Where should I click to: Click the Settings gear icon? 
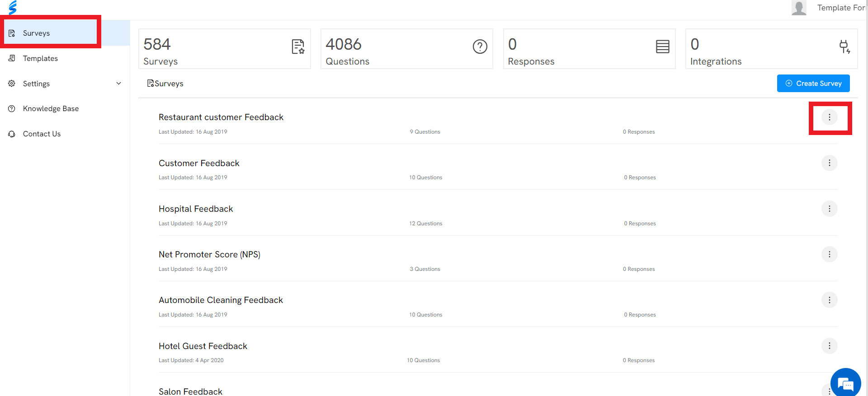point(12,84)
